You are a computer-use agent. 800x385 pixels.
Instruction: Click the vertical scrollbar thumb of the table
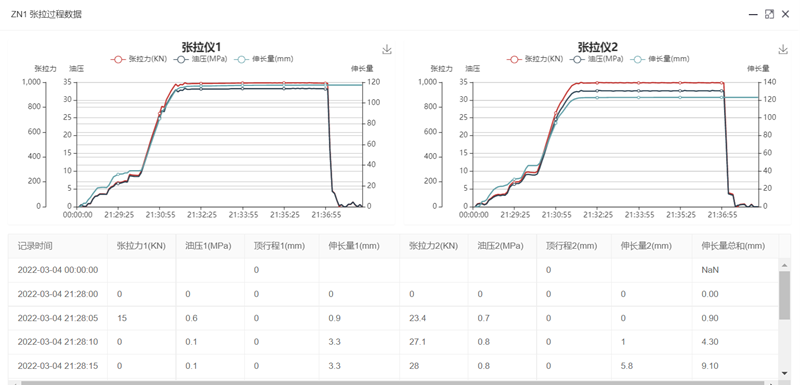click(784, 295)
